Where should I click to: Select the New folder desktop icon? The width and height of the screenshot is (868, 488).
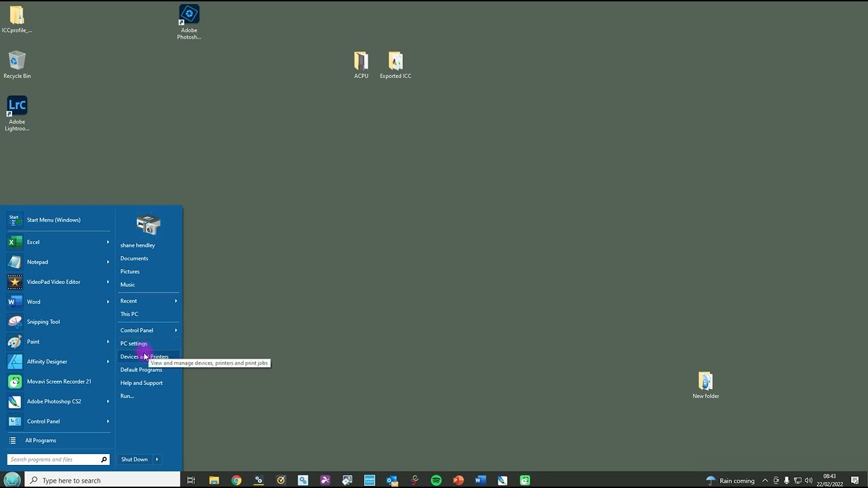[x=705, y=385]
